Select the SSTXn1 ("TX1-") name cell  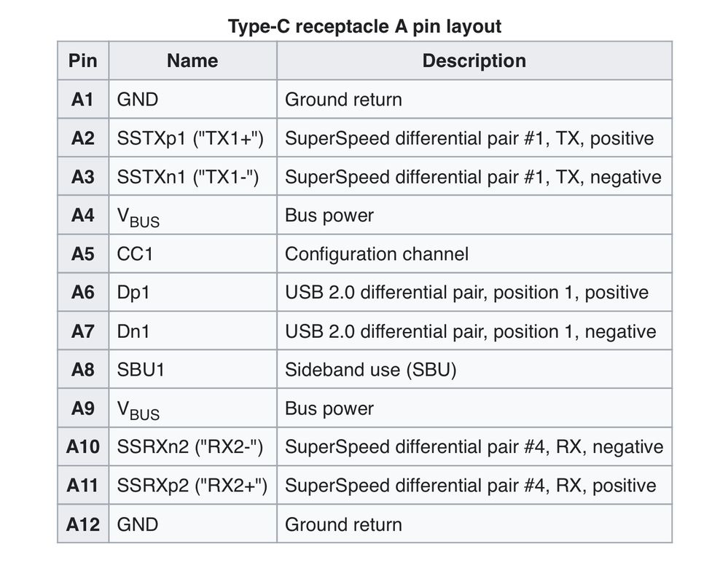coord(188,177)
